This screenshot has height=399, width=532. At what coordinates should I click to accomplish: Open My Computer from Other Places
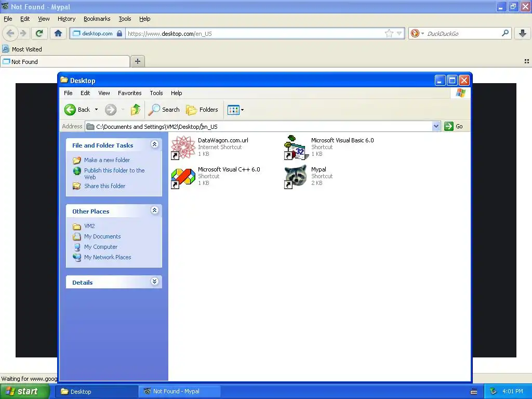pos(101,247)
